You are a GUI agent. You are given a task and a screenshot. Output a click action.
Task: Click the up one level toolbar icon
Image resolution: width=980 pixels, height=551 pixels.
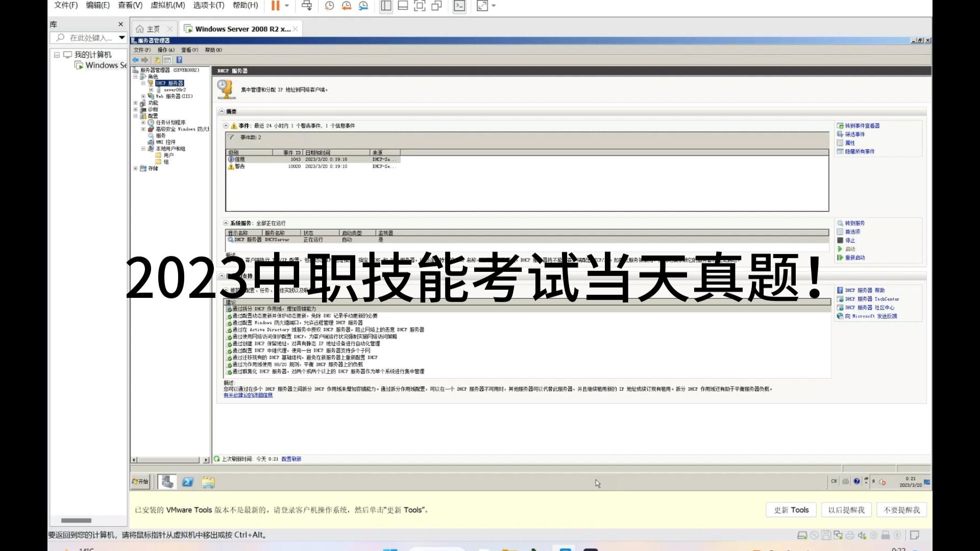[157, 60]
